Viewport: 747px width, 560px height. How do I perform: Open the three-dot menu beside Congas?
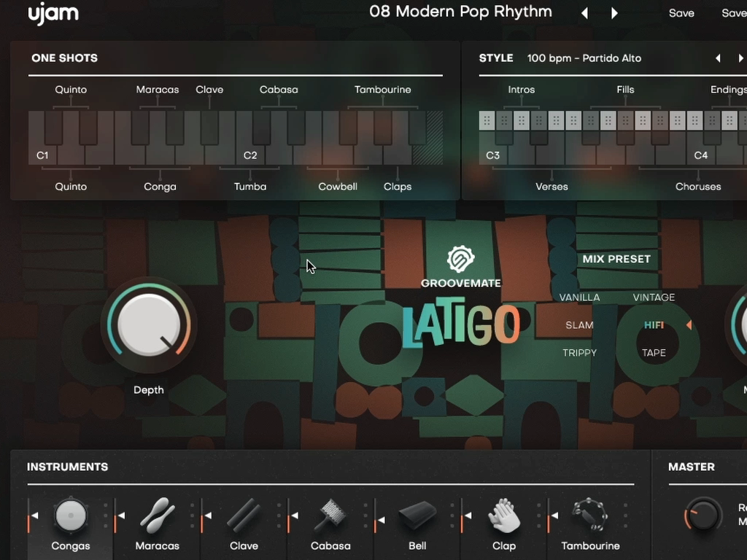tap(106, 516)
